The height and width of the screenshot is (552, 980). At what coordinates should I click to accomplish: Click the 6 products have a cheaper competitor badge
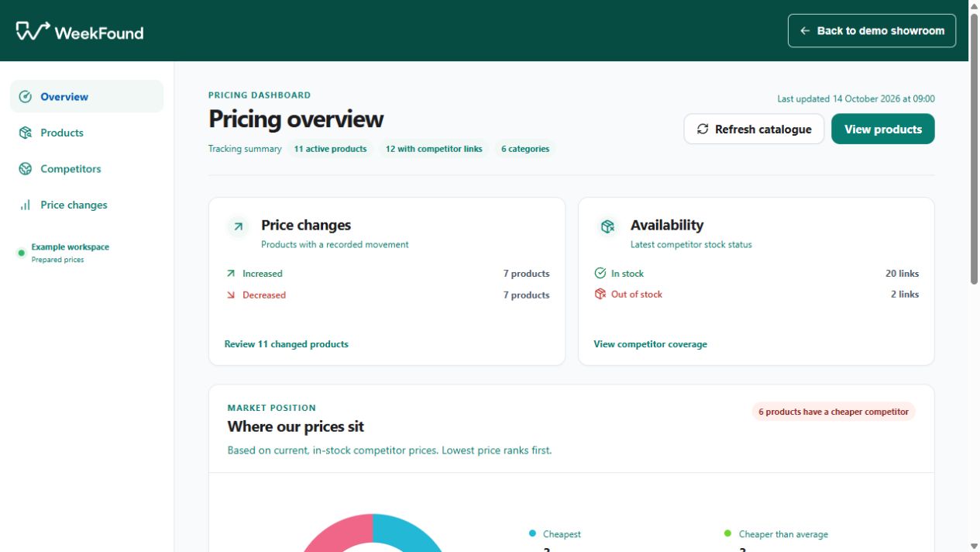[834, 412]
